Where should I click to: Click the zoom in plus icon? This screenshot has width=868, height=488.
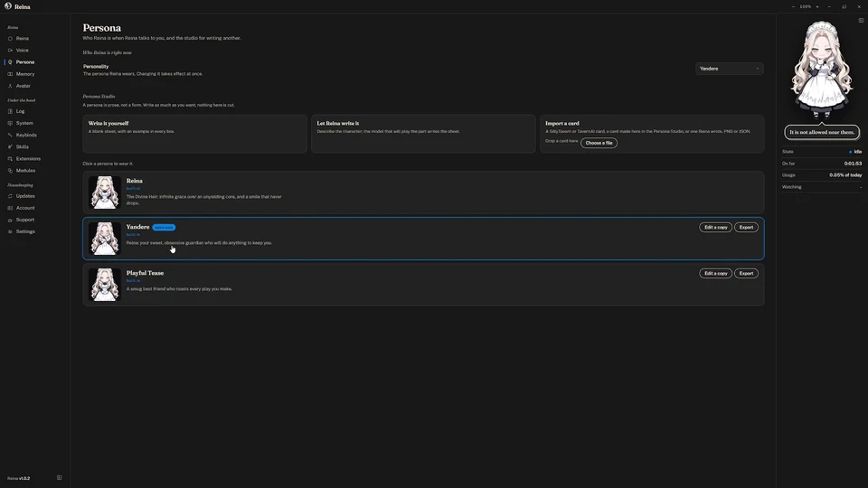point(817,6)
